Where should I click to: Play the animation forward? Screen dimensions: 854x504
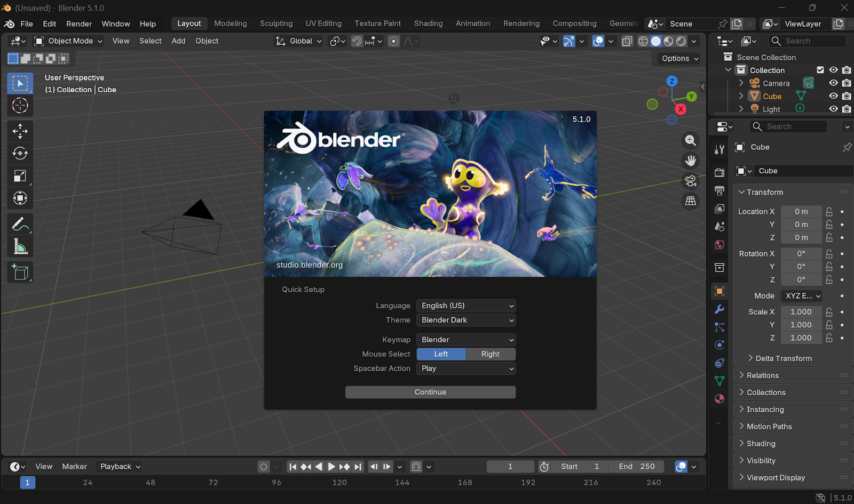331,467
